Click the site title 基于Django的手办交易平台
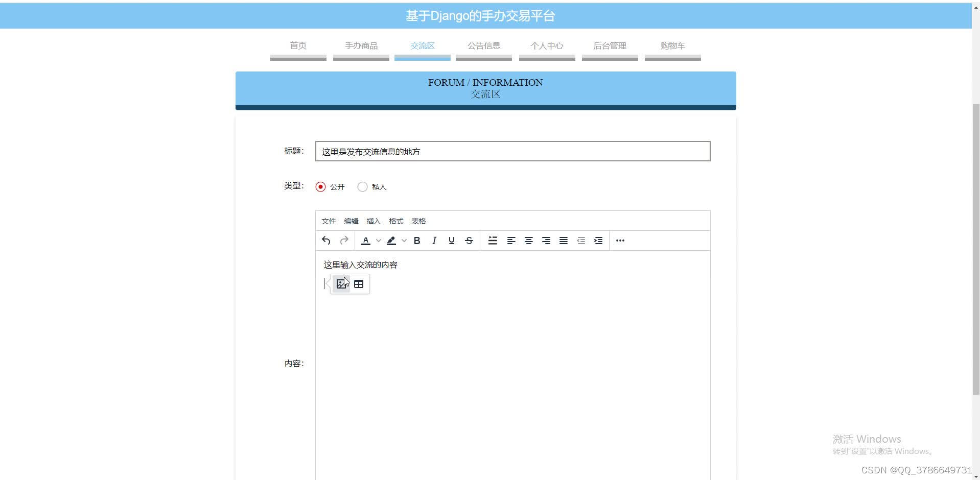This screenshot has height=480, width=980. coord(480,16)
